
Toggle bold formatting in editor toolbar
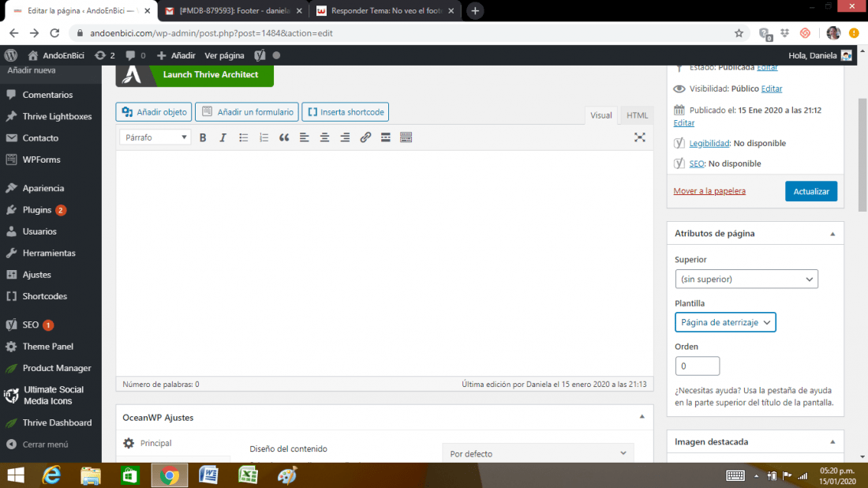click(x=203, y=137)
